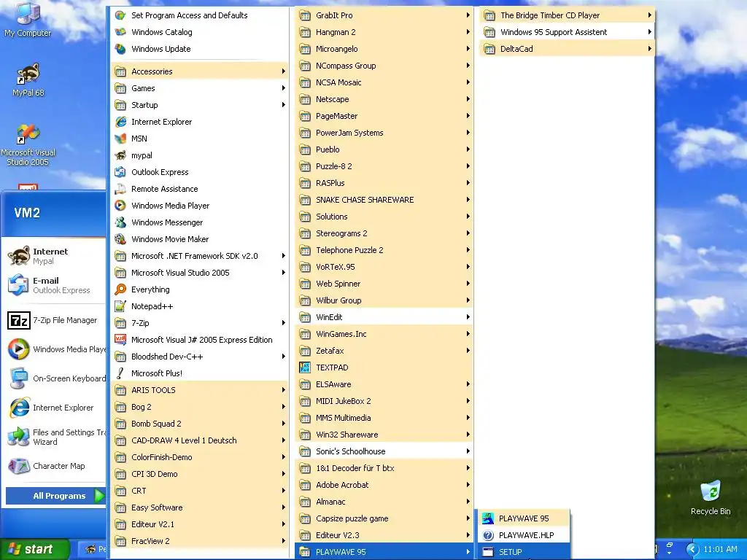747x560 pixels.
Task: Run SETUP in PLAYWAVE 95 submenu
Action: click(523, 552)
